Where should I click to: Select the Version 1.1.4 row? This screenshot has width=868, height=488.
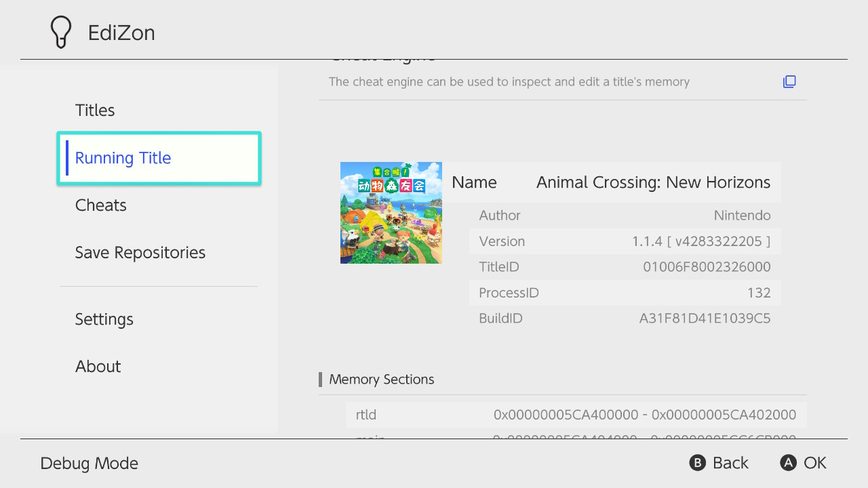[625, 241]
